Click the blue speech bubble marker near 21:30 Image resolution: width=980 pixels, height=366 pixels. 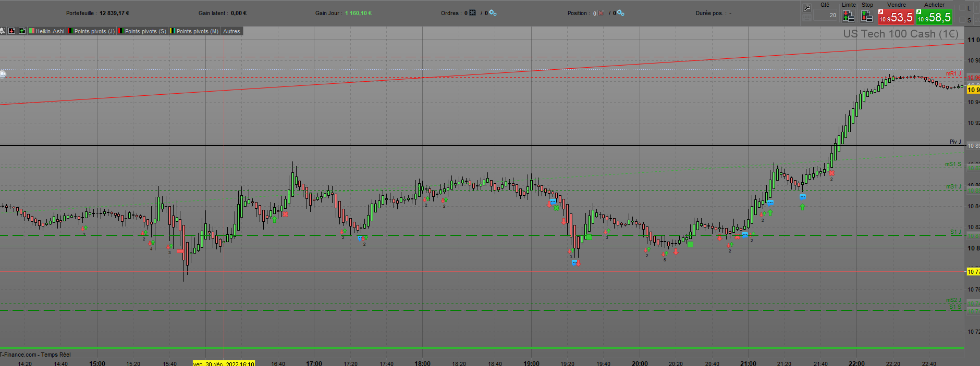pyautogui.click(x=803, y=197)
